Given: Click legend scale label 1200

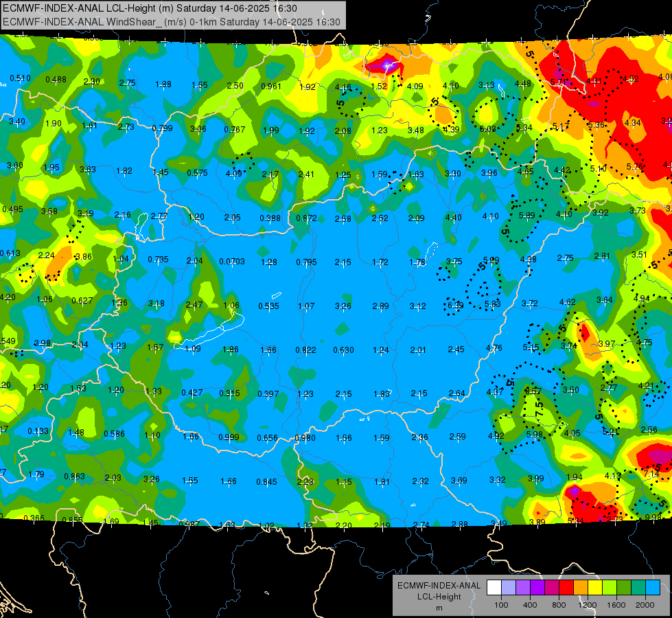Looking at the screenshot, I should pos(588,605).
